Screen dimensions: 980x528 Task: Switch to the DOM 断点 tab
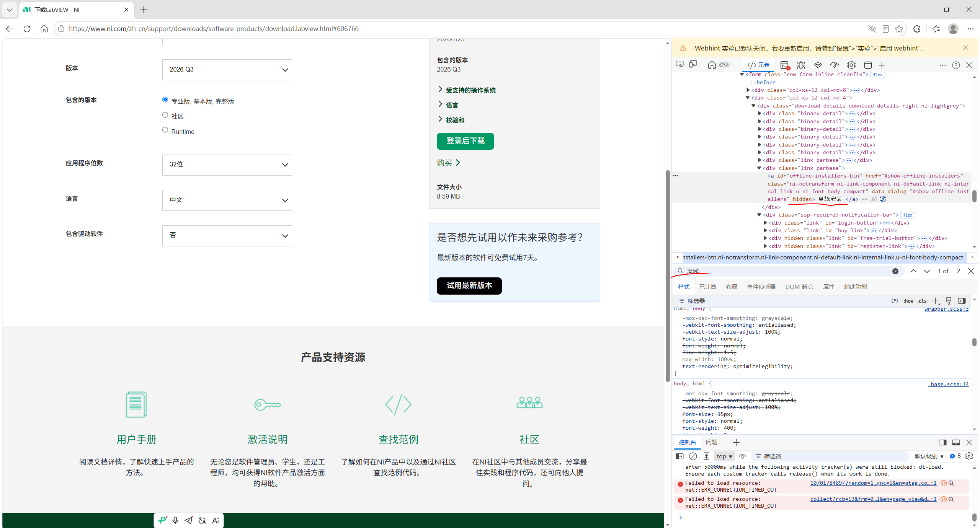[x=799, y=287]
